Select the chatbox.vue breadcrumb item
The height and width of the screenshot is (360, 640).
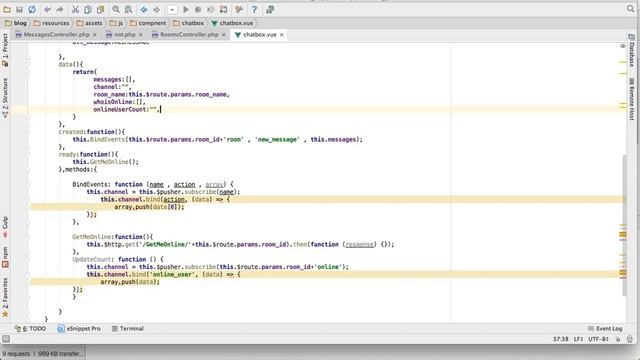[232, 23]
